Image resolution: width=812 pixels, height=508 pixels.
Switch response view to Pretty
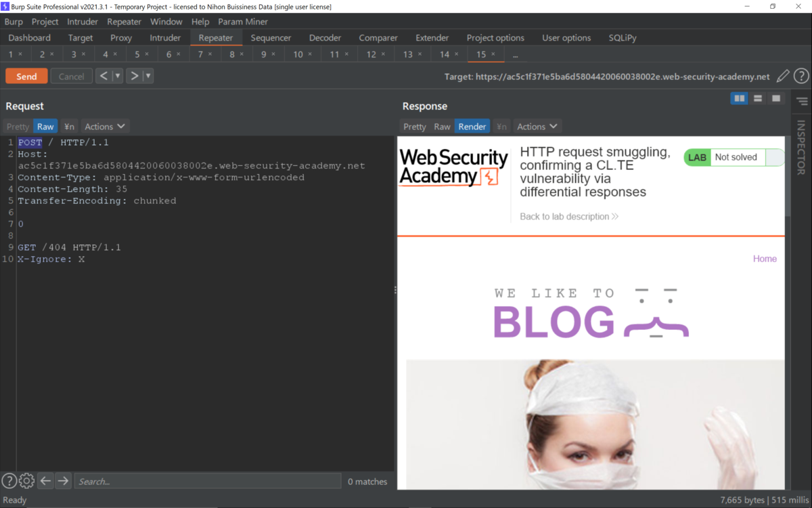coord(414,127)
